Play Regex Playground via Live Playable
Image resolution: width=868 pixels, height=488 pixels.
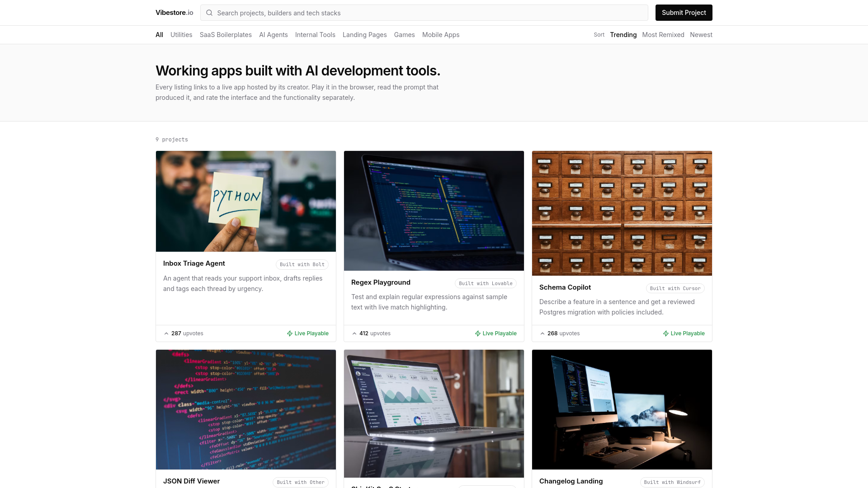(x=496, y=333)
